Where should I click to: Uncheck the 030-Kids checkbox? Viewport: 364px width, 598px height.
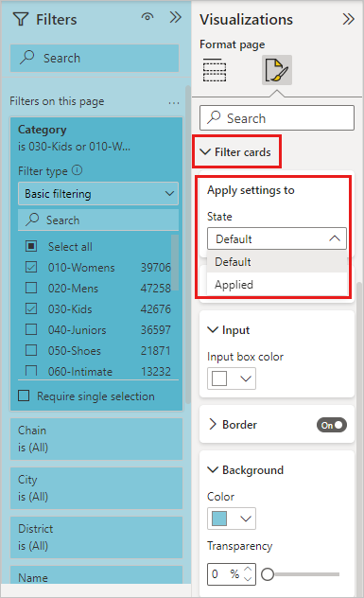31,308
